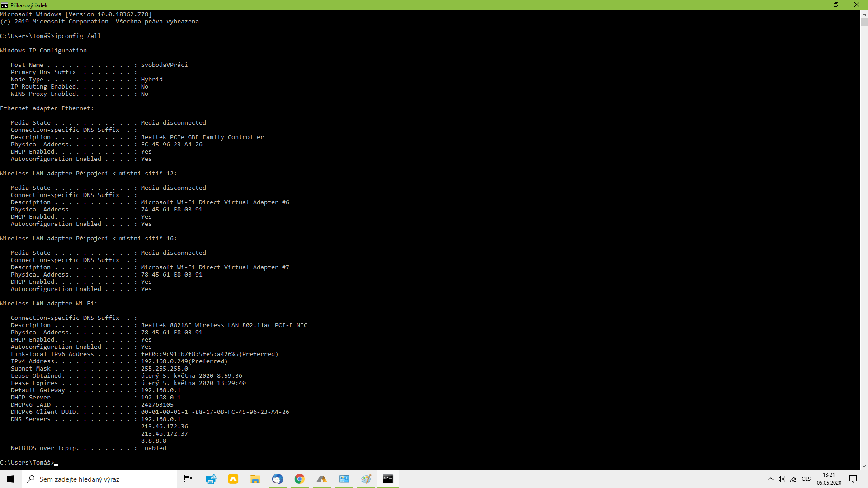Screen dimensions: 868x488
Task: Open the Paint palette taskbar icon
Action: pyautogui.click(x=366, y=479)
